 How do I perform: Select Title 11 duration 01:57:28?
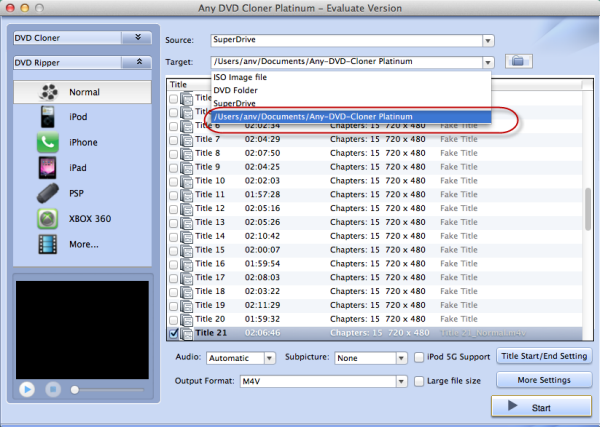tap(262, 194)
